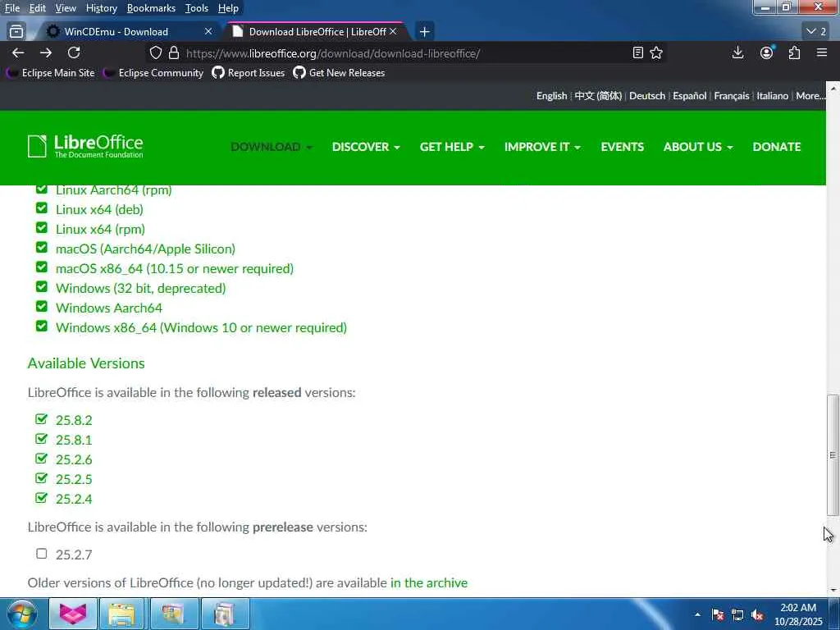840x630 pixels.
Task: Open the DONATE page link
Action: pos(776,147)
